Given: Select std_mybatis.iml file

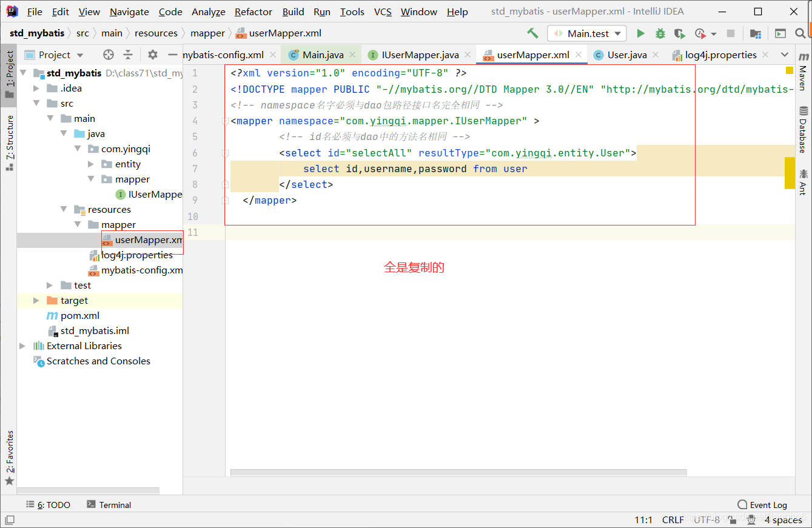Looking at the screenshot, I should [89, 331].
